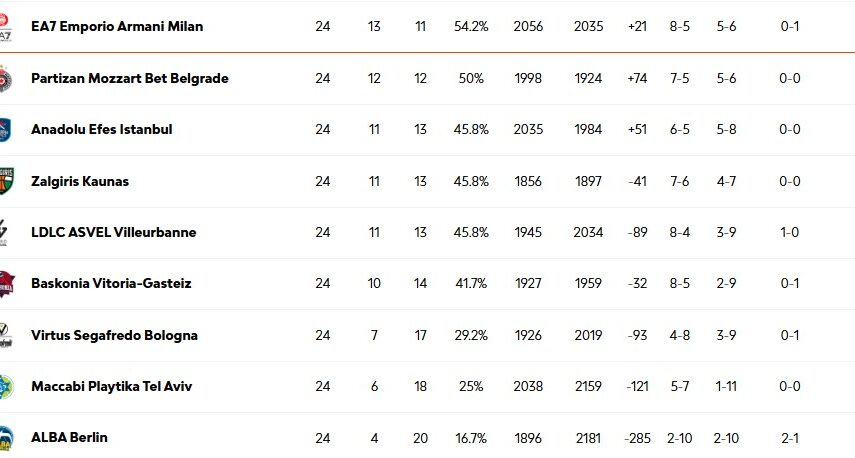
Task: Click the EA7 Emporio Armani Milan logo
Action: tap(5, 27)
